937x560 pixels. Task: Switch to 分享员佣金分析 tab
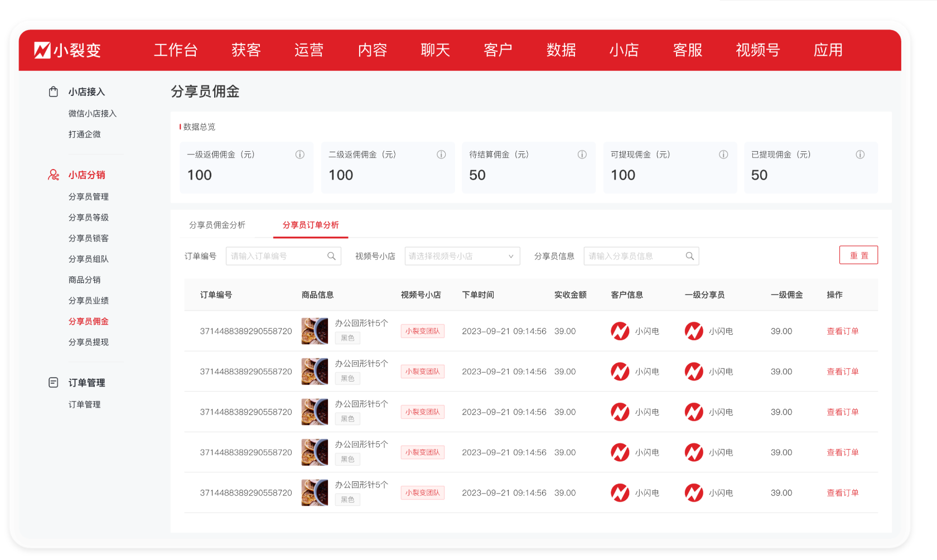217,225
